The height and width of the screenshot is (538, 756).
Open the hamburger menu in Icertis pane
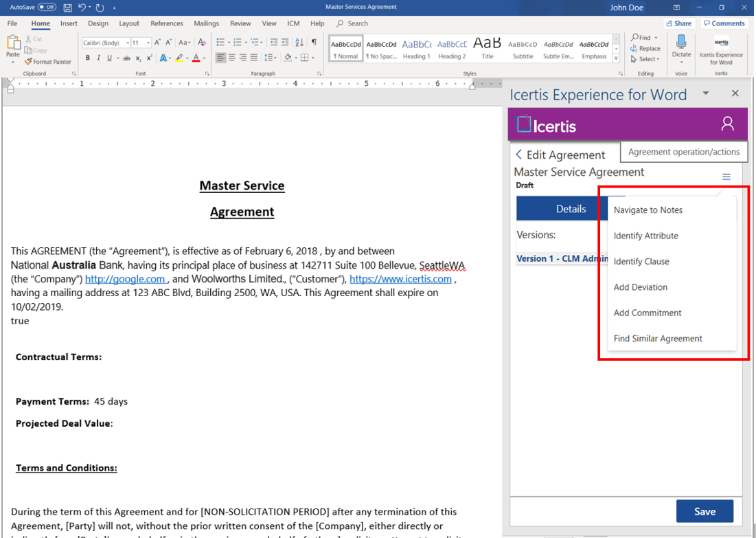tap(726, 177)
